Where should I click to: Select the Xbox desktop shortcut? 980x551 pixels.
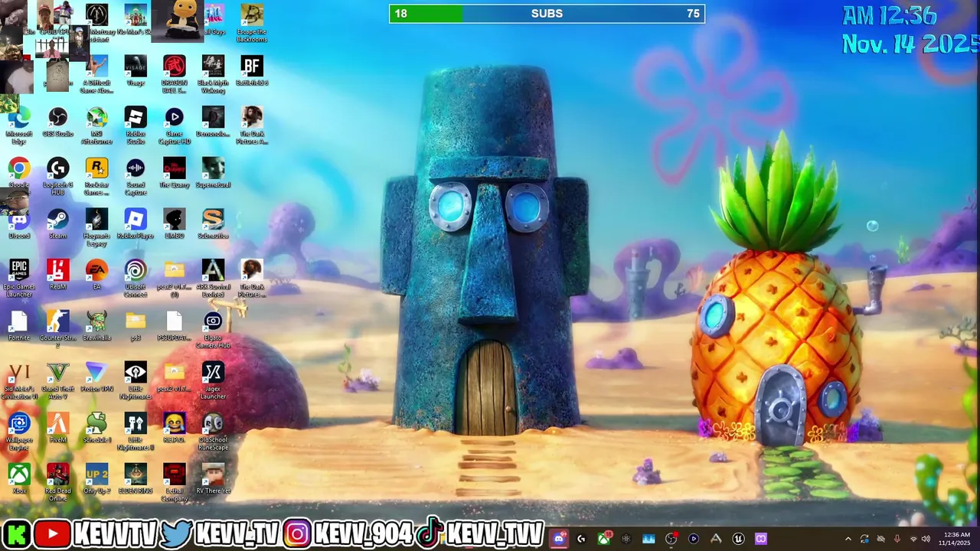tap(19, 479)
